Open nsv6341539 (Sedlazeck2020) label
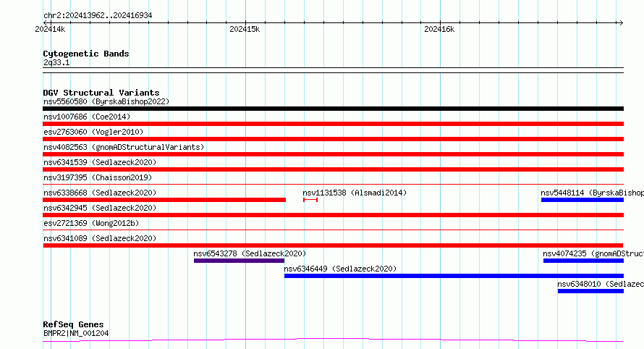Image resolution: width=644 pixels, height=349 pixels. coord(100,162)
